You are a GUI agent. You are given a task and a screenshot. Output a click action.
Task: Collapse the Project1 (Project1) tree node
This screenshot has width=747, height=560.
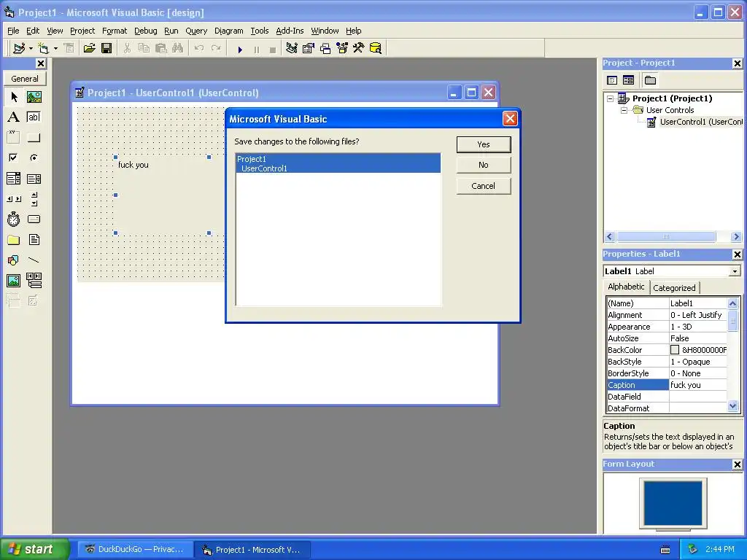611,98
